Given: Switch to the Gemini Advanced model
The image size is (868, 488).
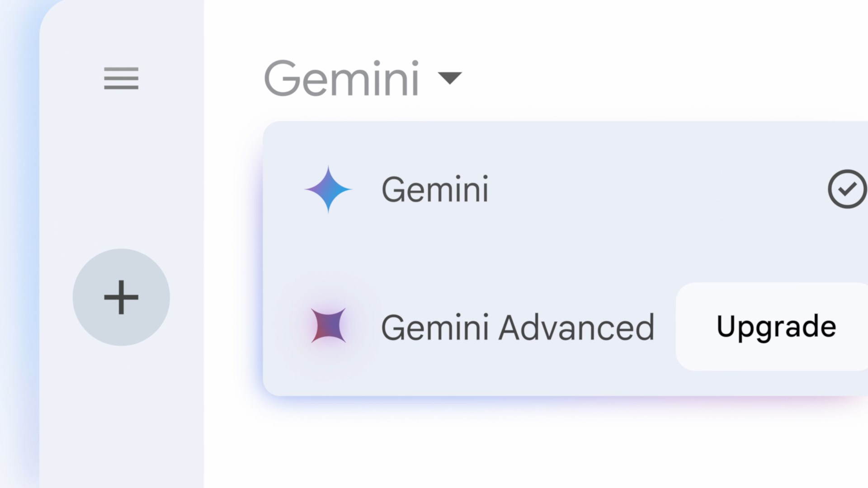Looking at the screenshot, I should 518,327.
